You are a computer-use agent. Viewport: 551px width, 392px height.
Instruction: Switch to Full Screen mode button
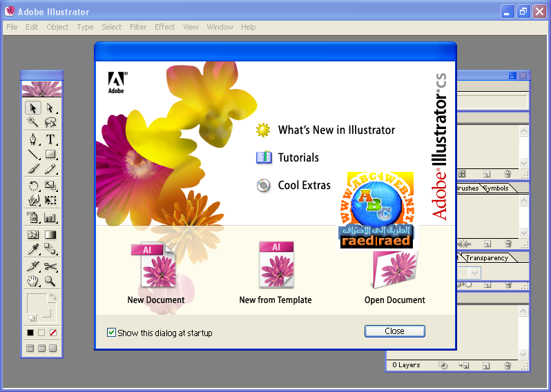point(52,348)
